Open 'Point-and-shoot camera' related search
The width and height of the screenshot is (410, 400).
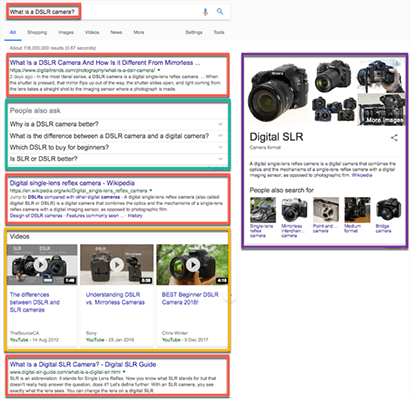325,215
